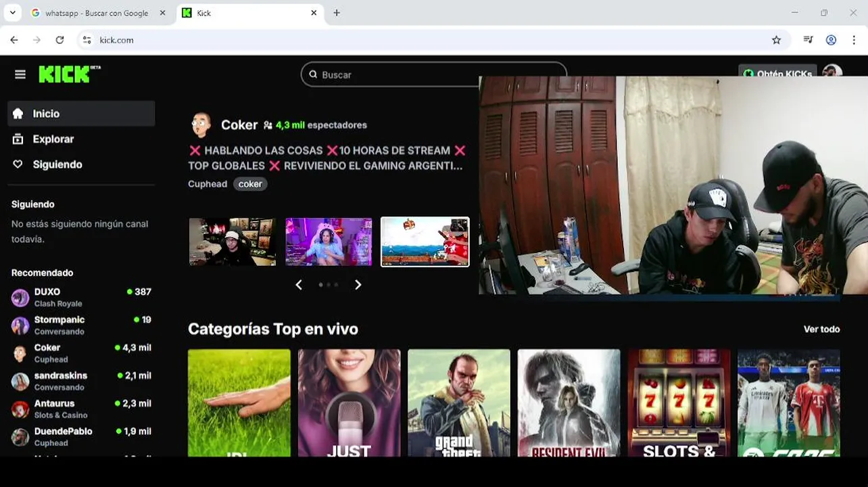This screenshot has height=487, width=868.
Task: Go forward in browser history
Action: pyautogui.click(x=37, y=40)
